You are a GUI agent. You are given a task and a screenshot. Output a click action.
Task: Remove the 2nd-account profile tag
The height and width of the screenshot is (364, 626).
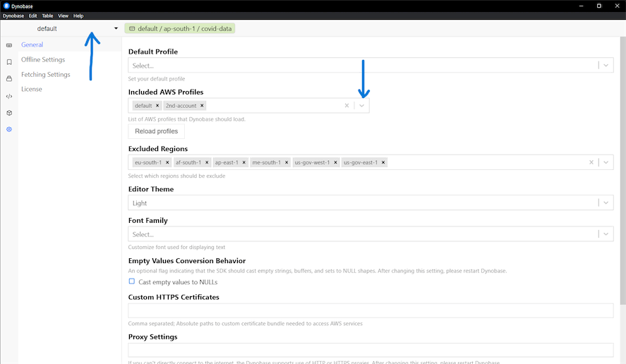202,106
